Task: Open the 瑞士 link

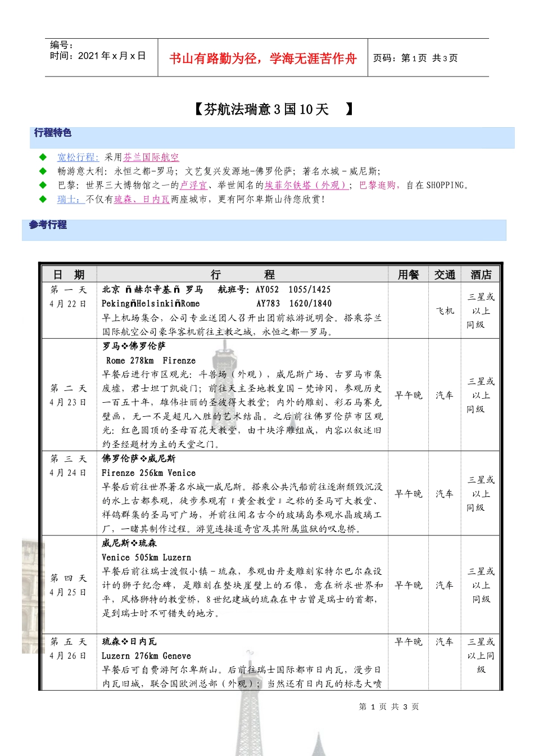Action: (71, 199)
